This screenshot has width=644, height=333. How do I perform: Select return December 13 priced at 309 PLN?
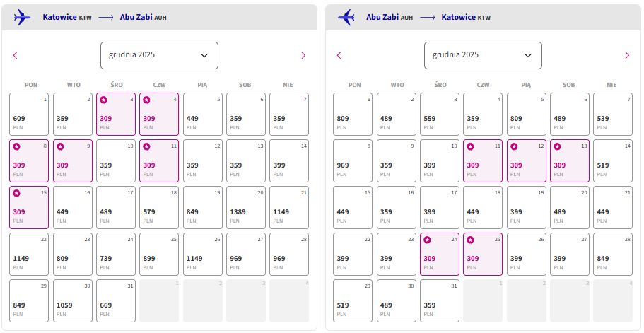(570, 161)
